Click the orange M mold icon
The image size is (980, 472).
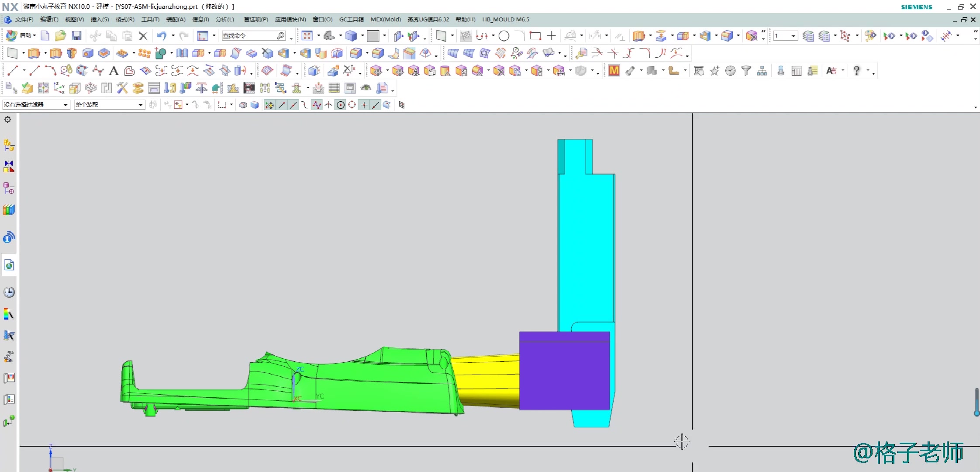coord(614,71)
